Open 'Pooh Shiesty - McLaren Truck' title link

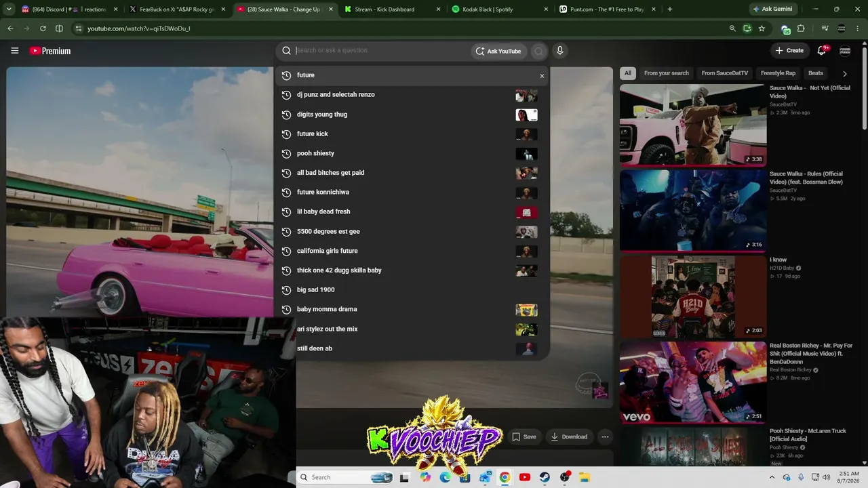[807, 435]
